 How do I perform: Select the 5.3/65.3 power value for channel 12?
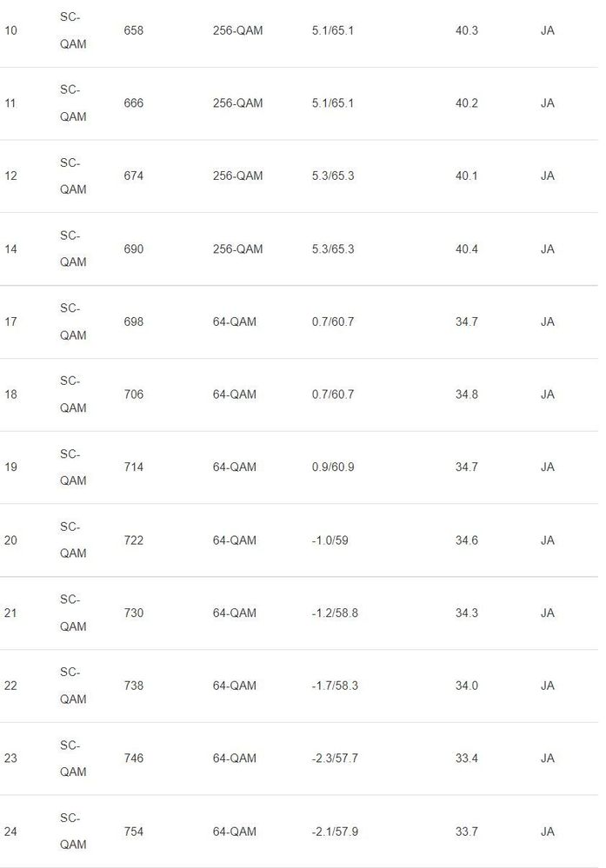click(333, 176)
